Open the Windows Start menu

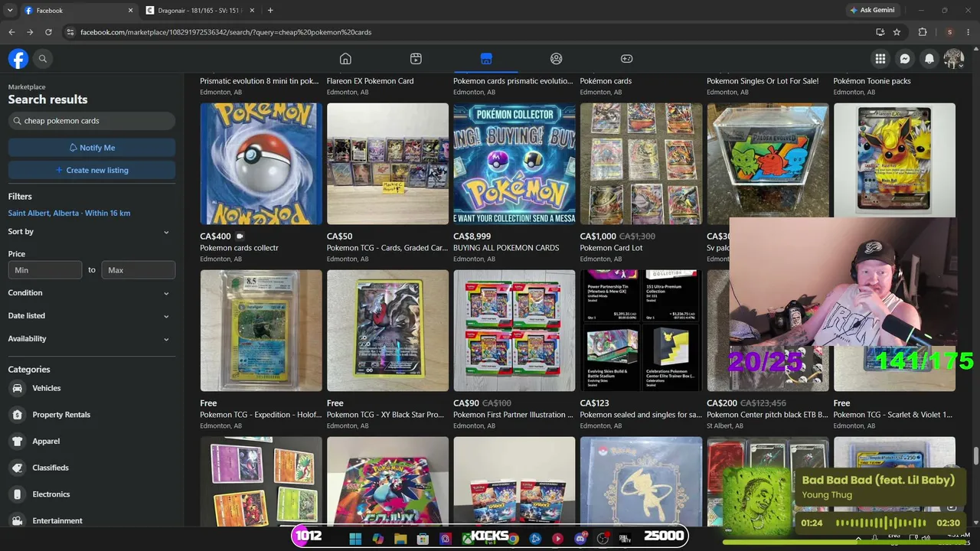355,539
